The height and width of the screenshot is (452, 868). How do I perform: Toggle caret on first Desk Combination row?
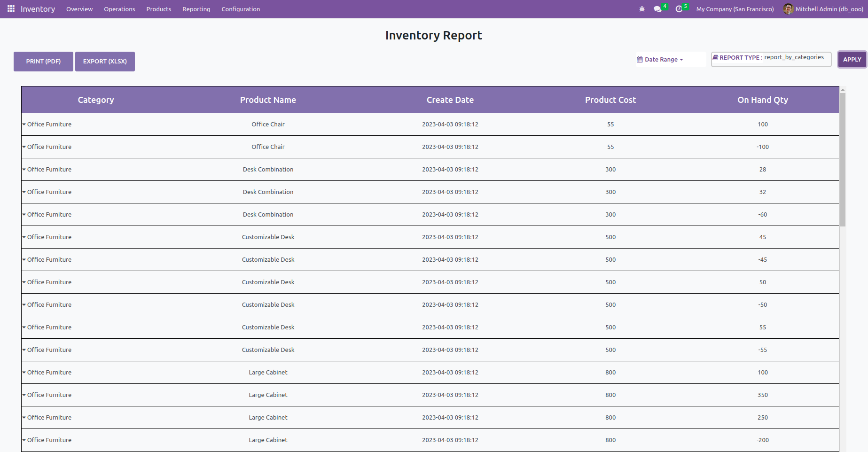point(24,170)
